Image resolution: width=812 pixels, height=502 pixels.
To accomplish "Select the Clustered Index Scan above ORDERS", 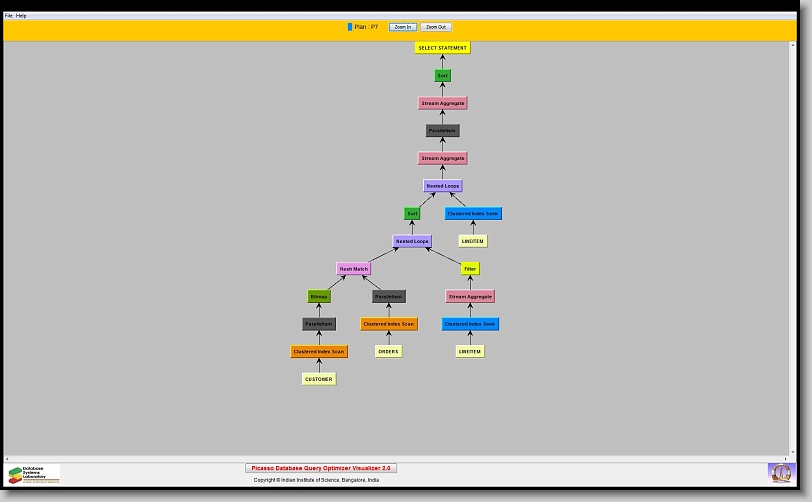I will [x=389, y=324].
